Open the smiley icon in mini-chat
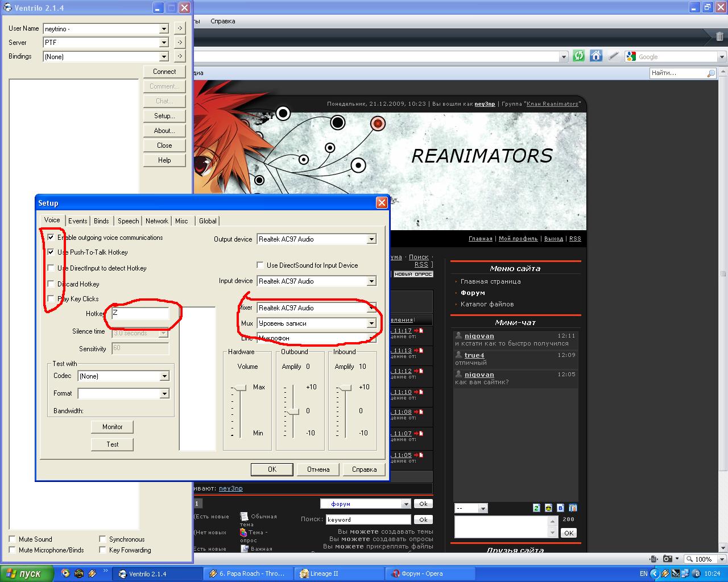Screen dimensions: 728x582 point(548,508)
